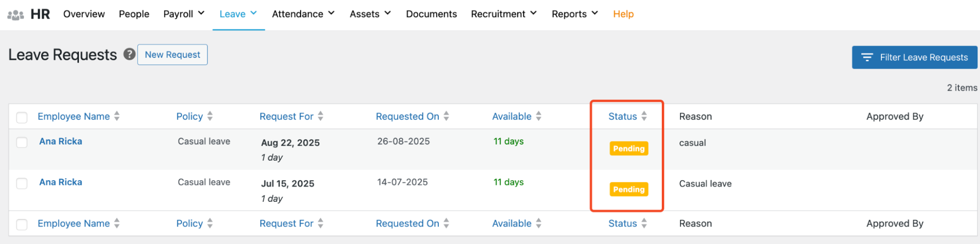Click the New Request button

coord(173,55)
